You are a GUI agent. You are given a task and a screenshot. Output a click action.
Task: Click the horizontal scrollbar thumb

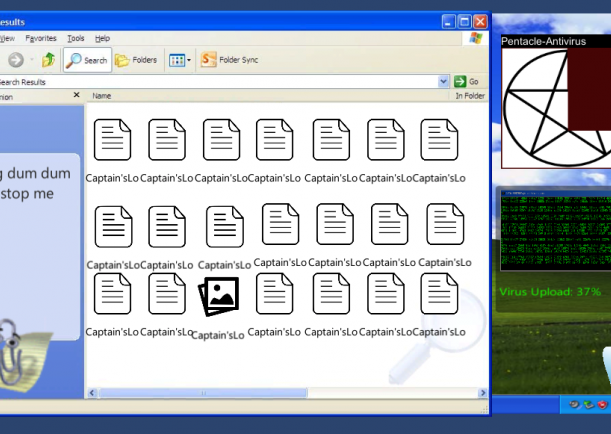[x=203, y=393]
